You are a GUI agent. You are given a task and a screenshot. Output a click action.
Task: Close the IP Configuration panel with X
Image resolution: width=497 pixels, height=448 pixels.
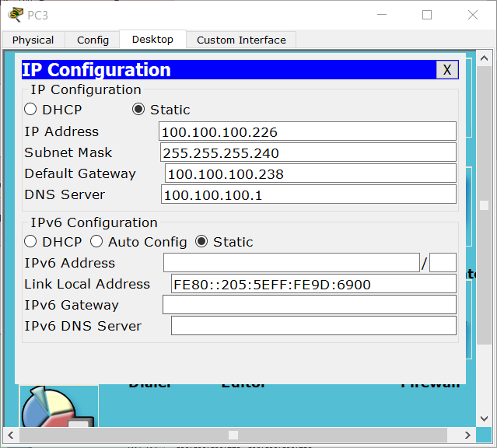447,69
